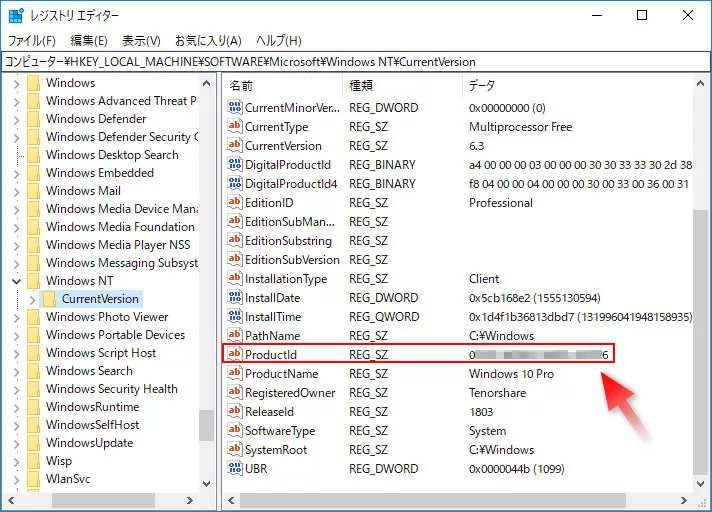Click the string icon next to CurrentVersion value
This screenshot has height=512, width=712.
pyautogui.click(x=235, y=145)
